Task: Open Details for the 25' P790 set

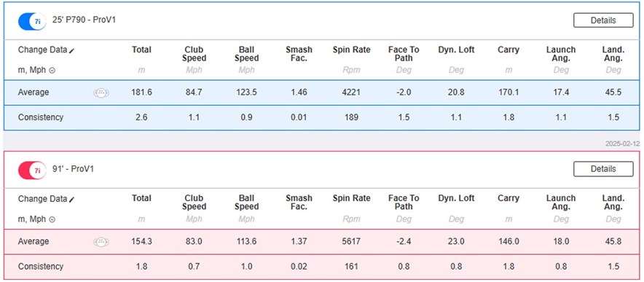Action: 603,20
